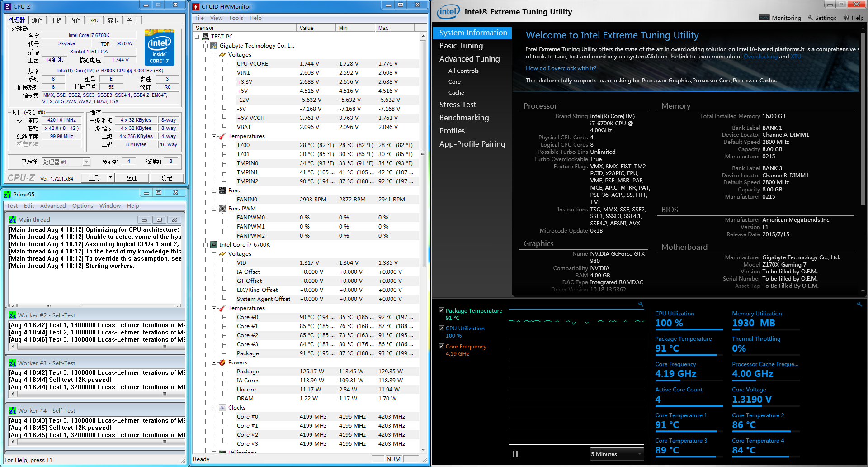The width and height of the screenshot is (868, 467).
Task: Click Intel Core i7 6700K chip icon
Action: 214,245
